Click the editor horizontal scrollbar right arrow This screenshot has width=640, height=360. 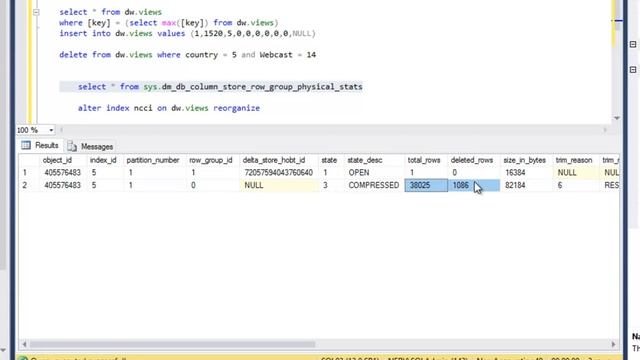pyautogui.click(x=605, y=130)
